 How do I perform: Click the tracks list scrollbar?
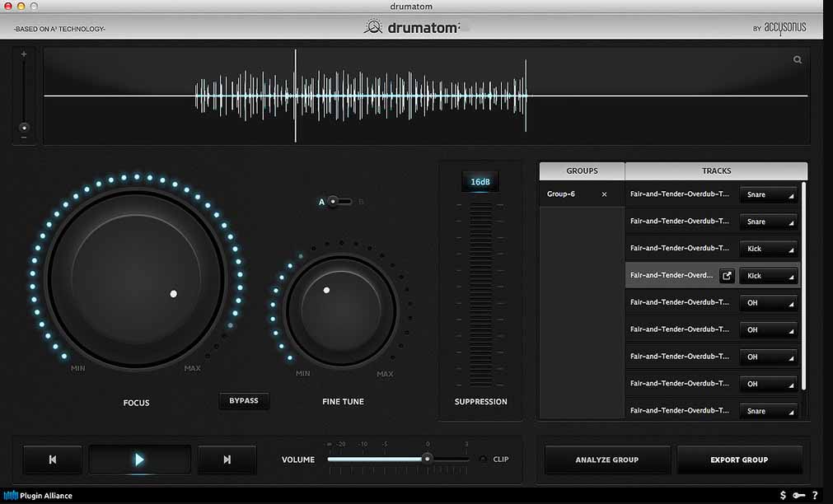click(x=803, y=287)
